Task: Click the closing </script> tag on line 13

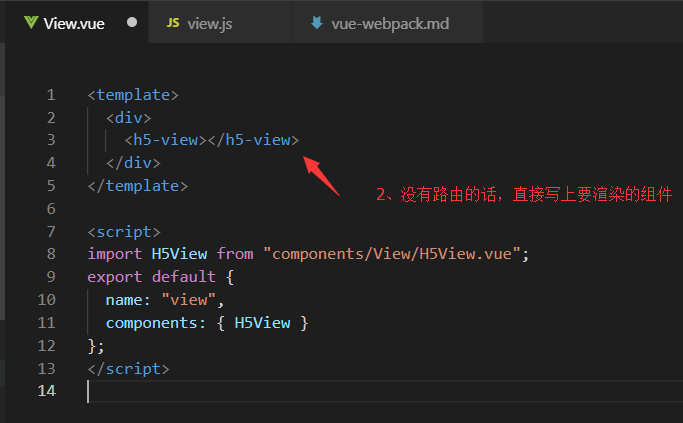Action: (x=128, y=369)
